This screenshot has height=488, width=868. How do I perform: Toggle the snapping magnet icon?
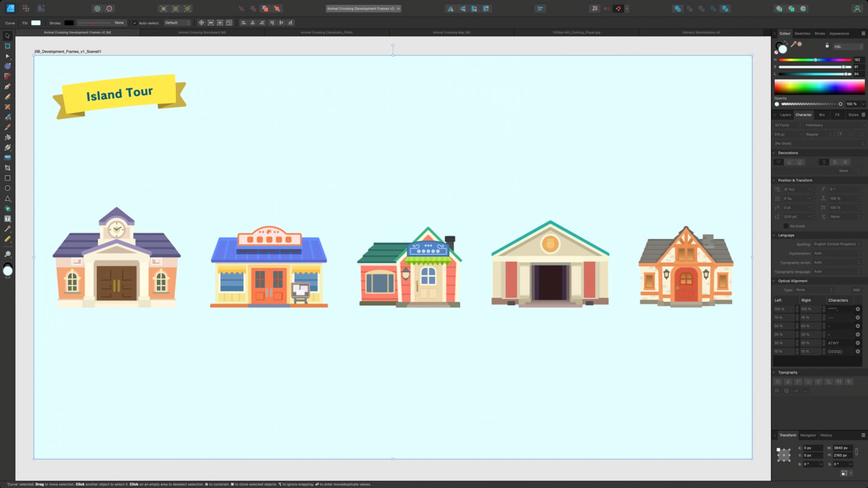(619, 9)
